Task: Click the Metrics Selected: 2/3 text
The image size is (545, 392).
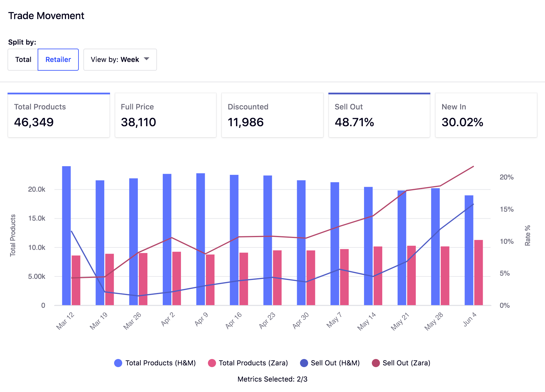Action: [272, 379]
